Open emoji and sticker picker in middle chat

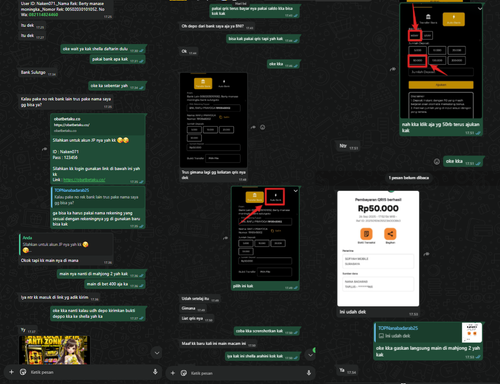point(184,373)
